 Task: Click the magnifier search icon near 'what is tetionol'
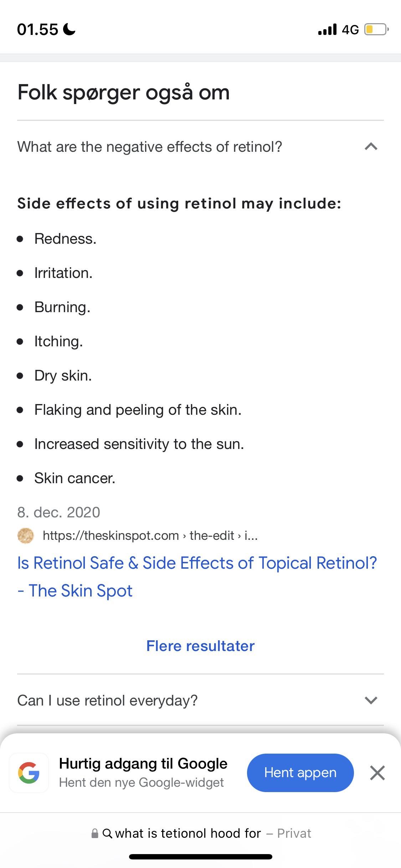109,833
